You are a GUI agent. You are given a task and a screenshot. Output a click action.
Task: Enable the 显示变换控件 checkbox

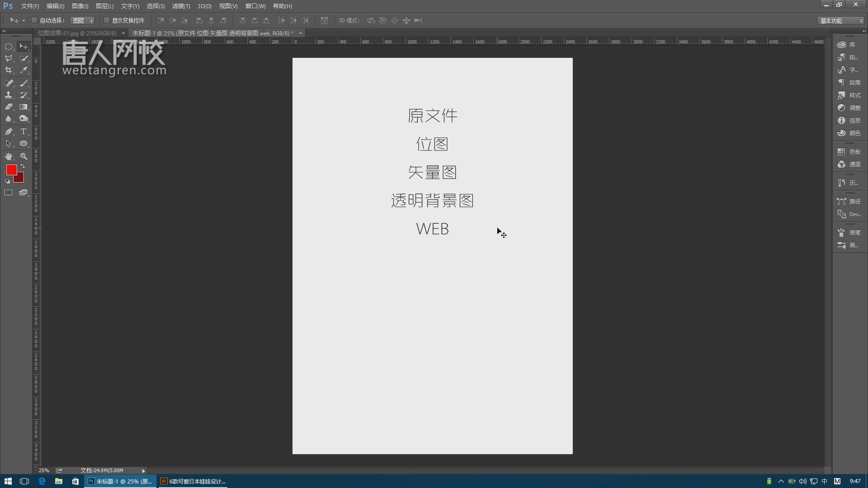point(107,20)
